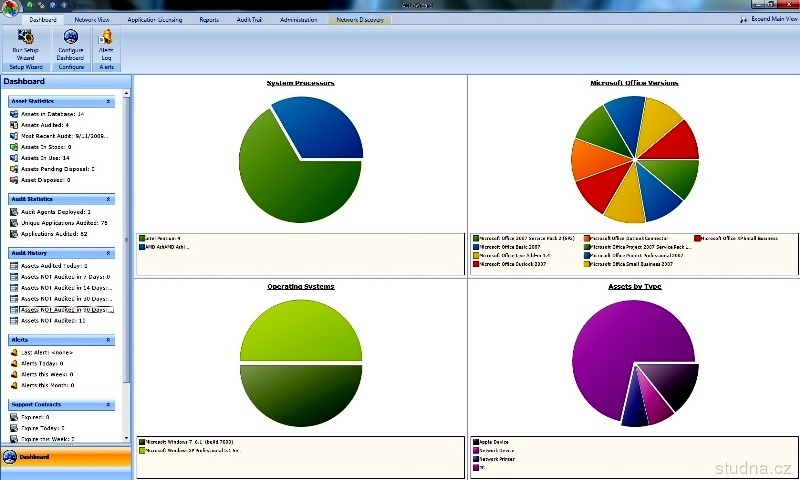This screenshot has width=800, height=480.
Task: Click the Last Alert bell icon
Action: (x=14, y=352)
